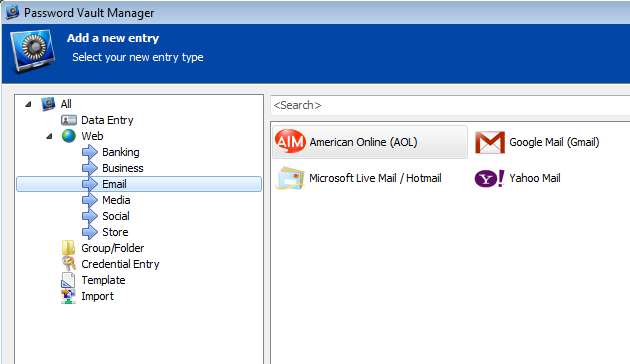Click the Data Entry card icon
630x364 pixels.
coord(69,120)
